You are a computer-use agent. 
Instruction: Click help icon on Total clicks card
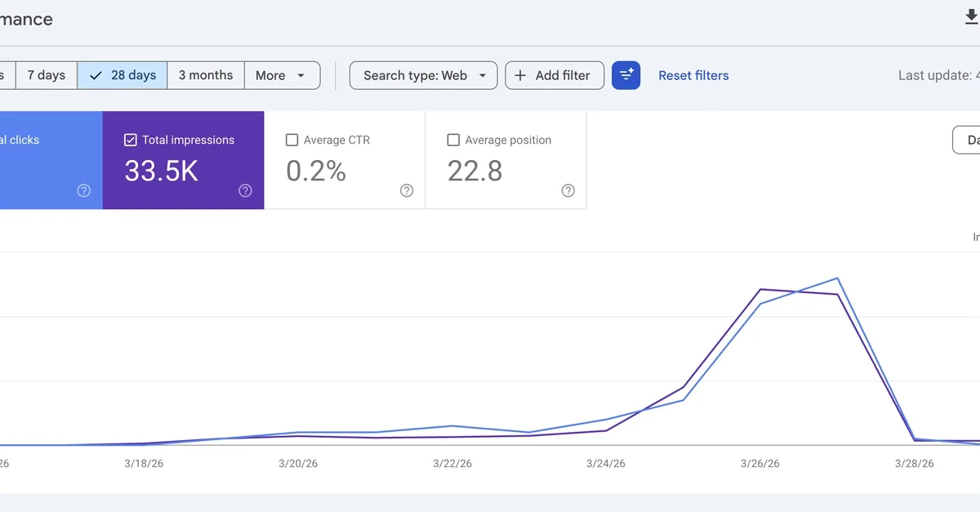click(83, 191)
